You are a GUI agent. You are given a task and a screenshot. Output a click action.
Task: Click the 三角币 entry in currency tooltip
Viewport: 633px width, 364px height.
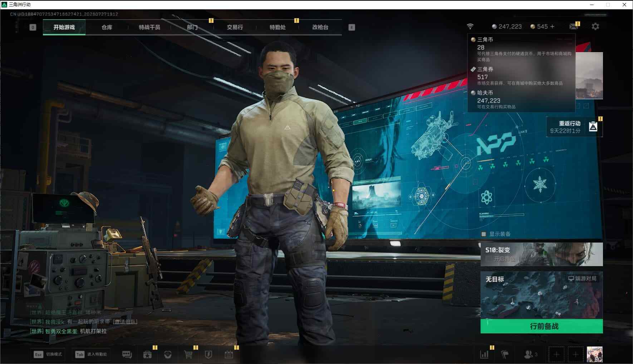pyautogui.click(x=521, y=49)
